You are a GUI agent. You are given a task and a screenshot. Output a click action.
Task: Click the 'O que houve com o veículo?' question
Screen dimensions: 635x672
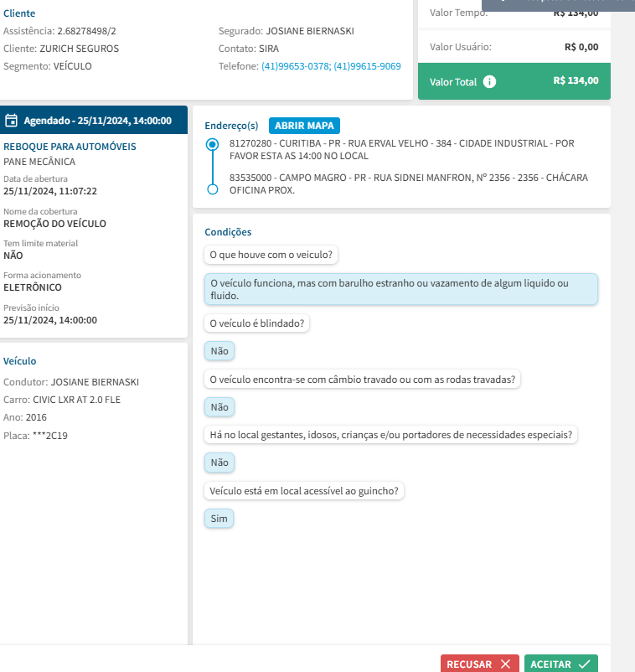click(x=272, y=254)
